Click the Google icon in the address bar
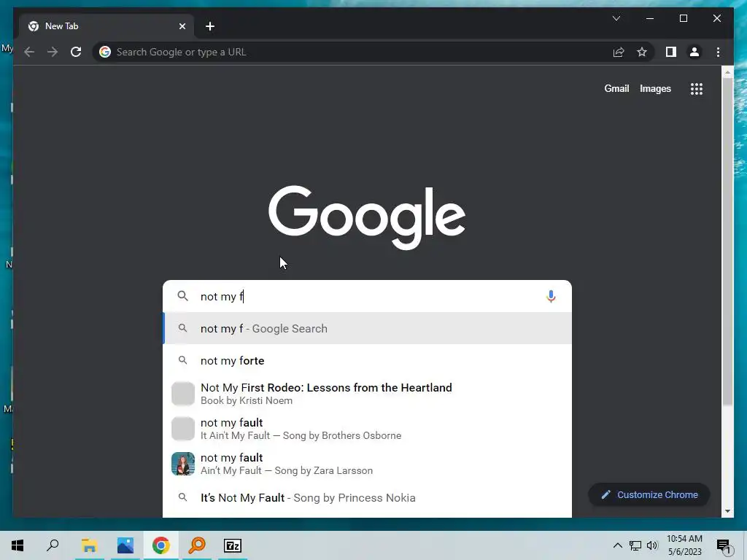 [x=105, y=52]
